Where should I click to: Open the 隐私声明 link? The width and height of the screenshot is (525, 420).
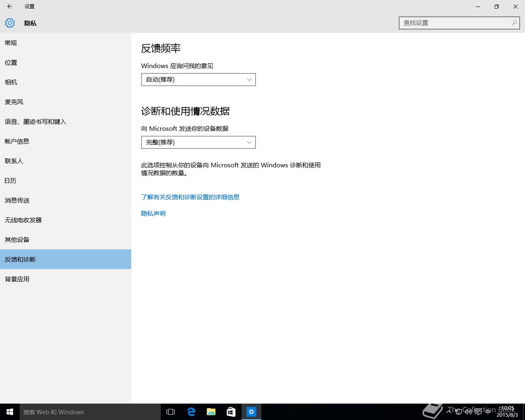[x=153, y=214]
